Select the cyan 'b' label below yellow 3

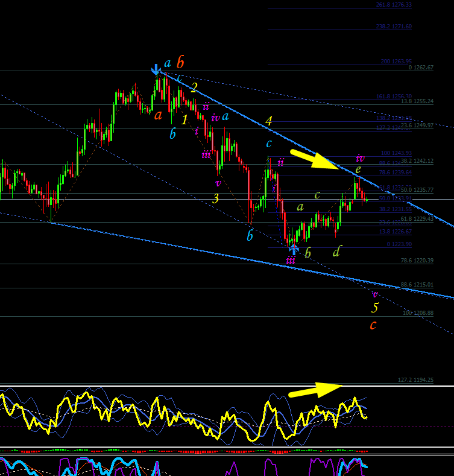tap(250, 235)
